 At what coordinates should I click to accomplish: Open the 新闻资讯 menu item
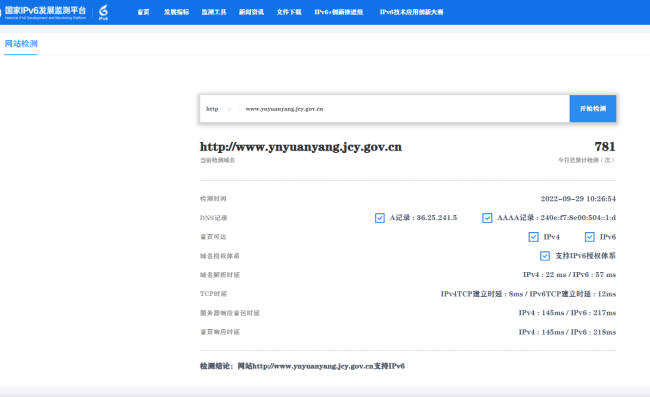click(x=251, y=12)
